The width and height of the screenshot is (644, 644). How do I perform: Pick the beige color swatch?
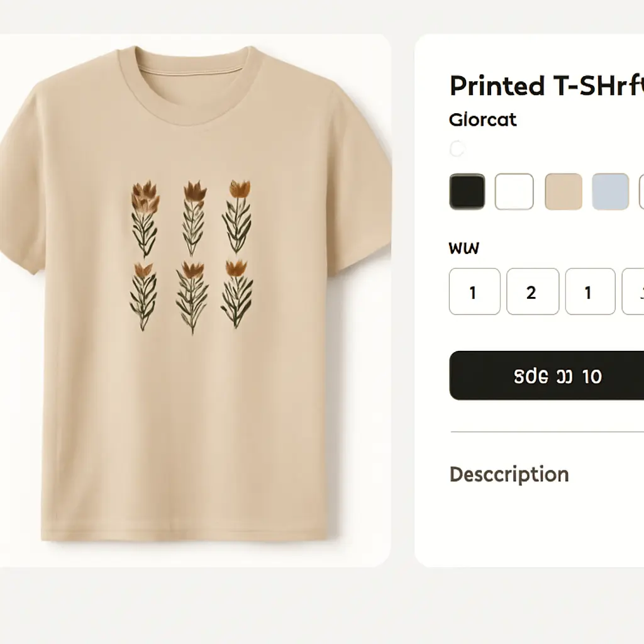pyautogui.click(x=563, y=192)
